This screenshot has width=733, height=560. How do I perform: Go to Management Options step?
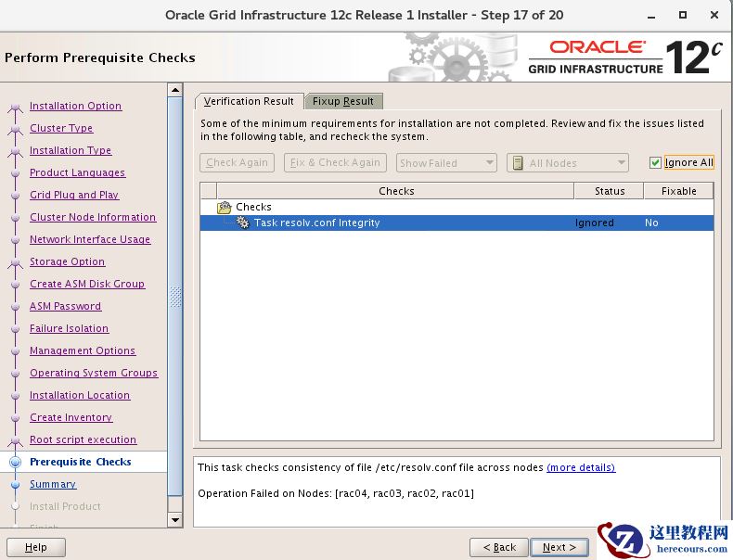point(83,350)
